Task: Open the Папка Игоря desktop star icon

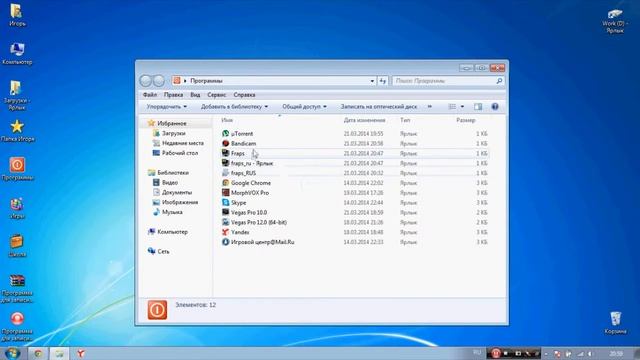Action: coord(17,131)
